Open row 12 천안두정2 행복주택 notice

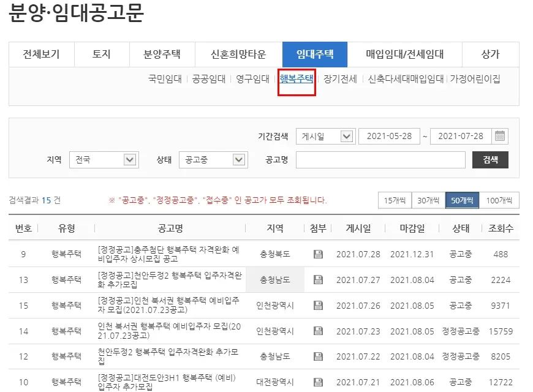pos(168,356)
